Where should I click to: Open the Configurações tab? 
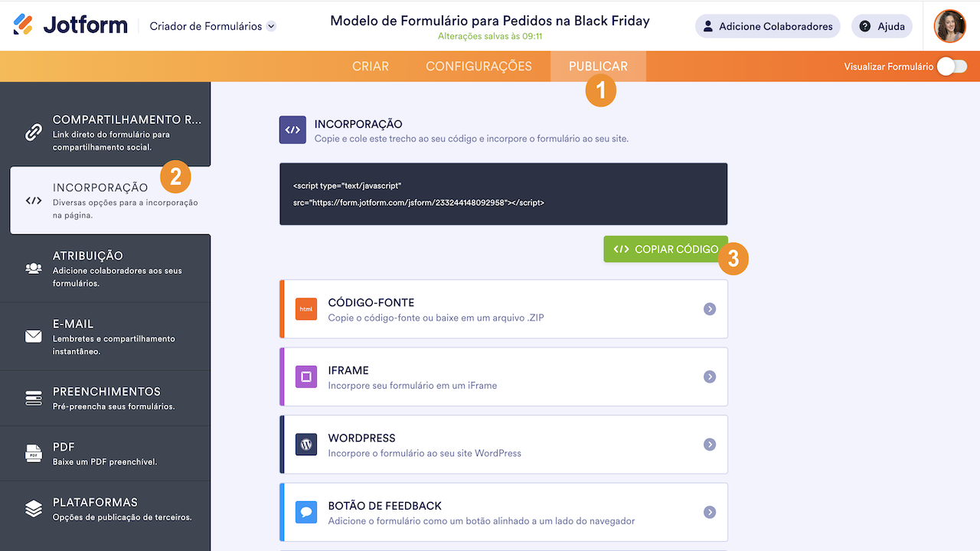click(479, 67)
